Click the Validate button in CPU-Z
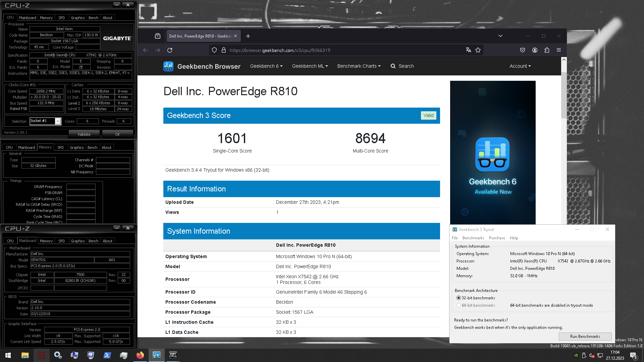The height and width of the screenshot is (362, 644). [84, 134]
